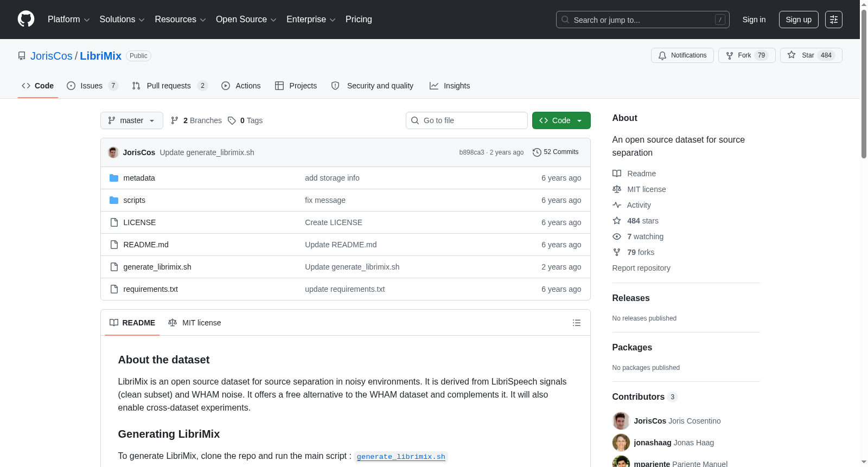
Task: Click the bell icon in Notifications button
Action: (x=662, y=55)
